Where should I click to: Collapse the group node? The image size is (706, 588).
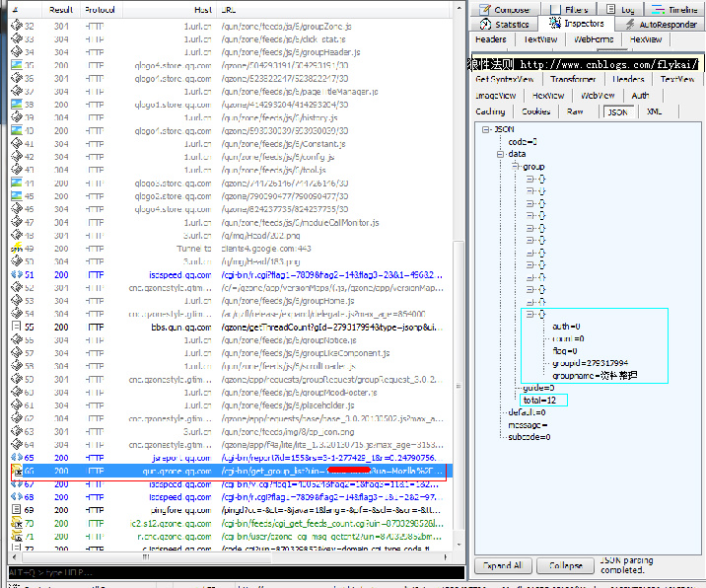tap(515, 167)
